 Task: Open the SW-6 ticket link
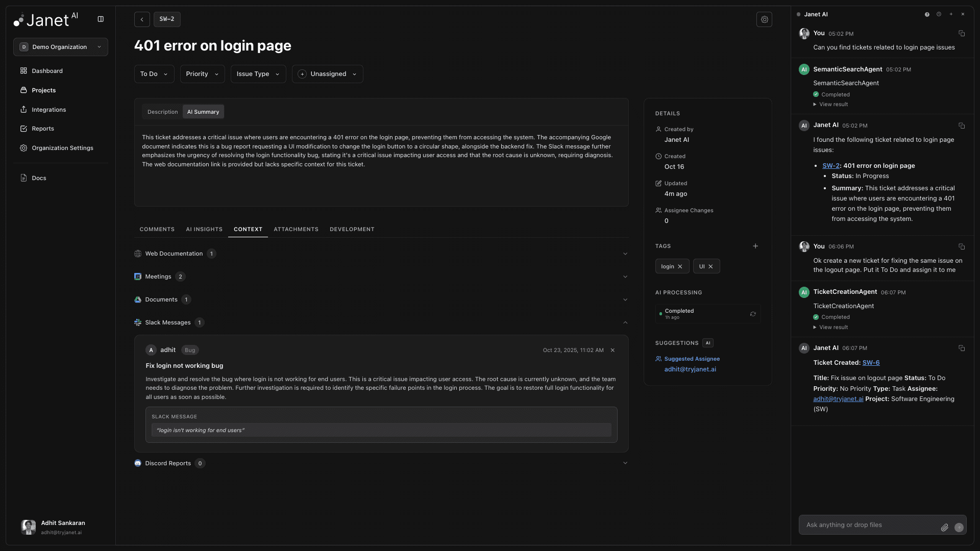click(x=871, y=363)
